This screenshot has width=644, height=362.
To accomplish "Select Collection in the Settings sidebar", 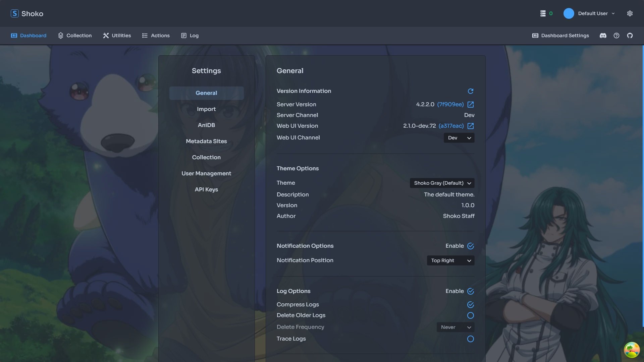I will (x=206, y=158).
